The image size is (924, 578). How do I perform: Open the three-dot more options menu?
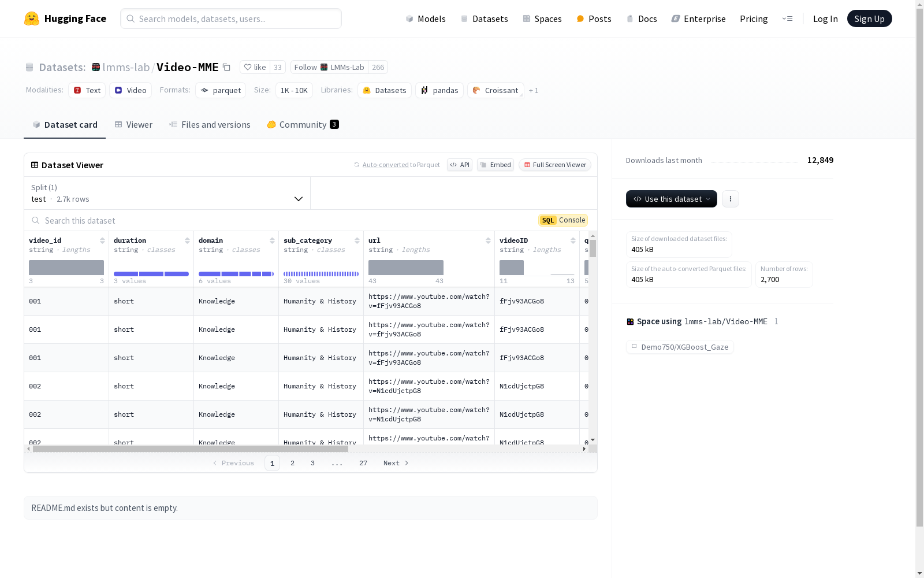(x=731, y=199)
